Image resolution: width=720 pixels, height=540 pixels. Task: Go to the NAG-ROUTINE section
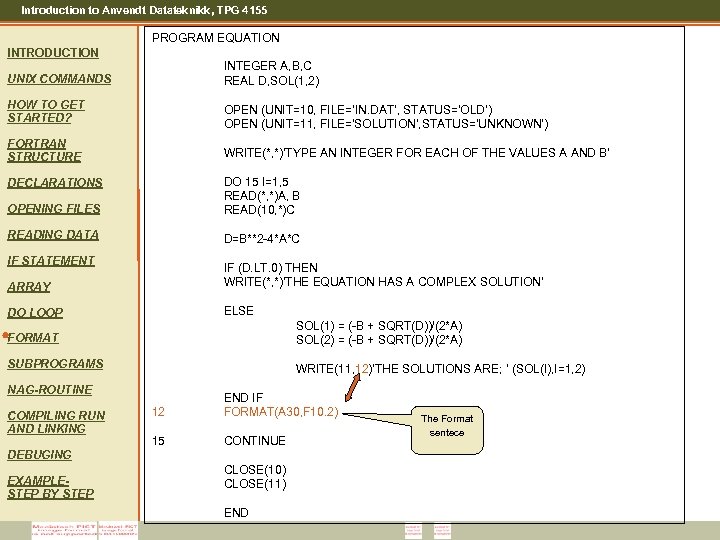point(50,390)
